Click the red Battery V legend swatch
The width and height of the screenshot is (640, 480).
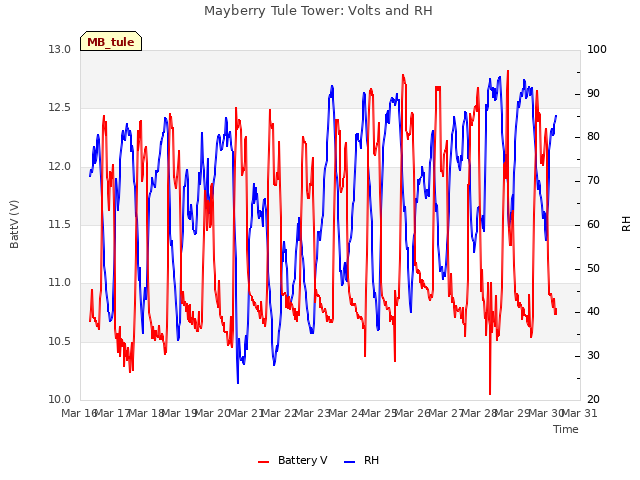[264, 461]
